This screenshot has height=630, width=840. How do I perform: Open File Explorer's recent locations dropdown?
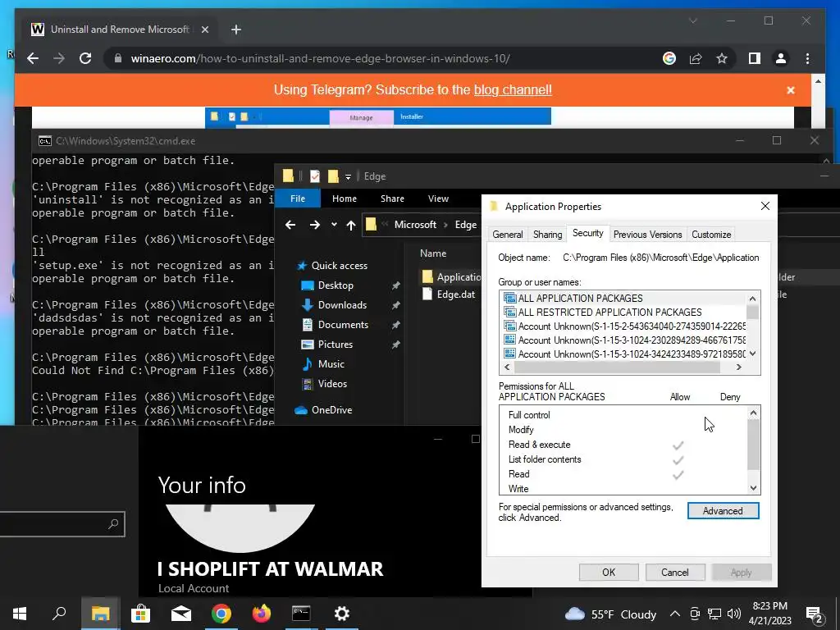tap(334, 225)
